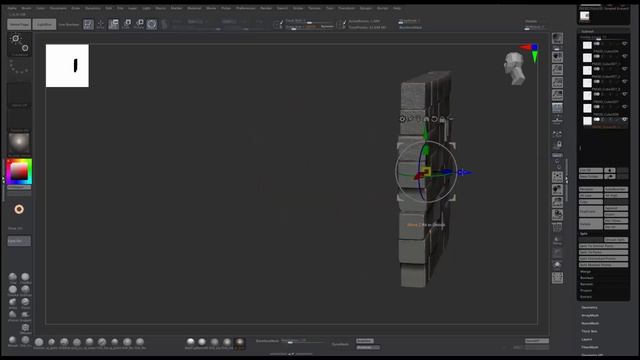Click the Zoom3D icon on right shelf
Viewport: 640px width, 360px height.
[x=557, y=202]
